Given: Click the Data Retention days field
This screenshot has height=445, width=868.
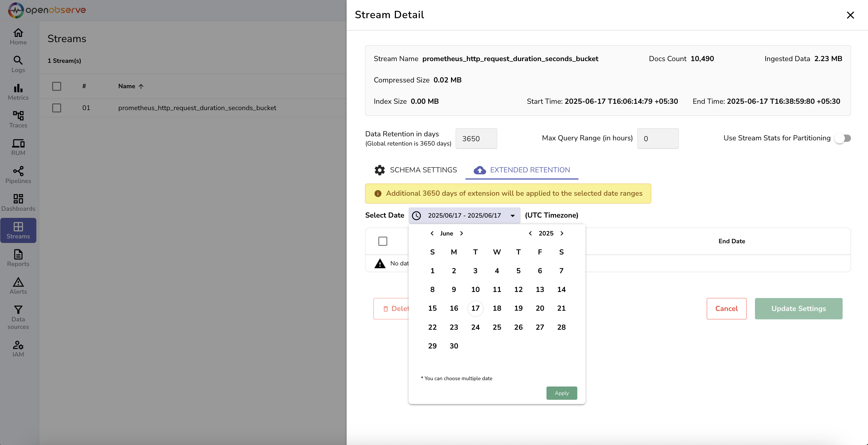Looking at the screenshot, I should 476,138.
